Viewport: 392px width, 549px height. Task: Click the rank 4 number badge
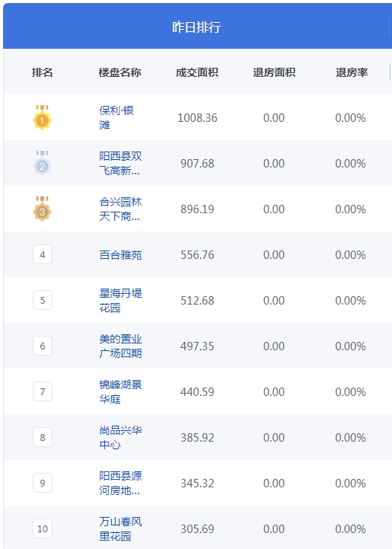tap(43, 254)
